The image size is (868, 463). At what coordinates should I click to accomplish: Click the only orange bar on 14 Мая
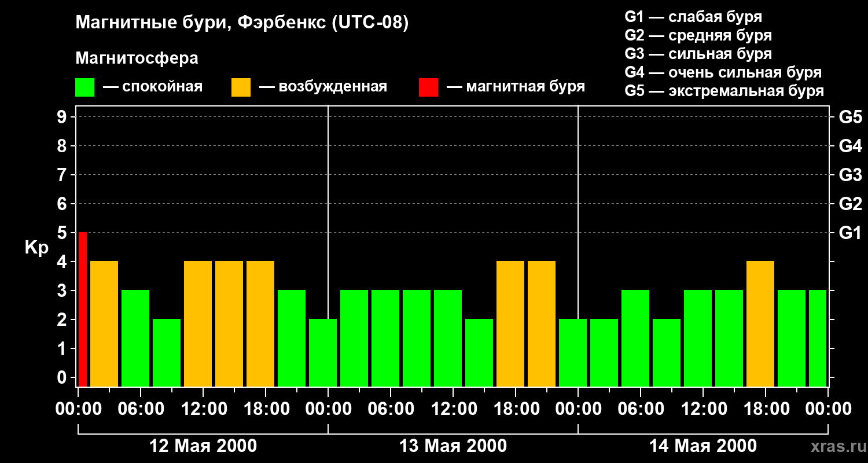point(760,324)
